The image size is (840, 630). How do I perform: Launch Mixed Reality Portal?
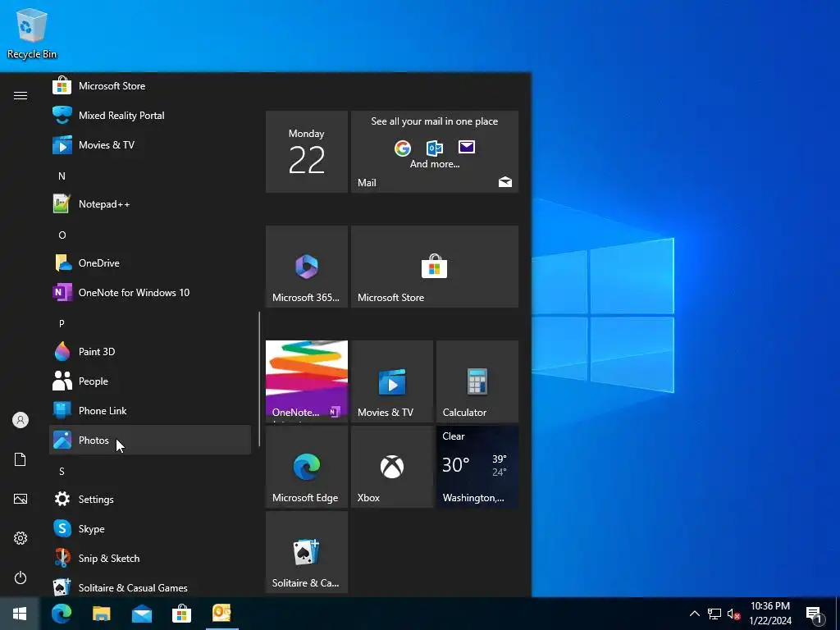[150, 115]
